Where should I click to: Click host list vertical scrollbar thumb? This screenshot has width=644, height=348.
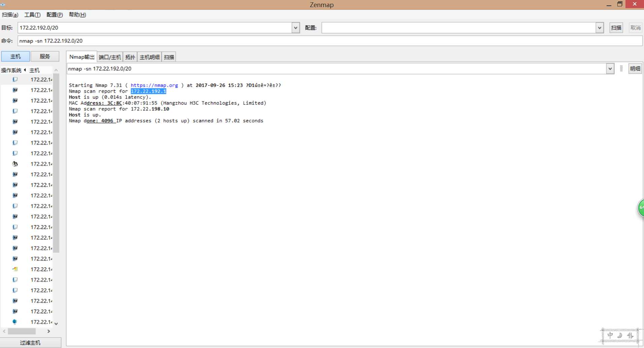56,163
